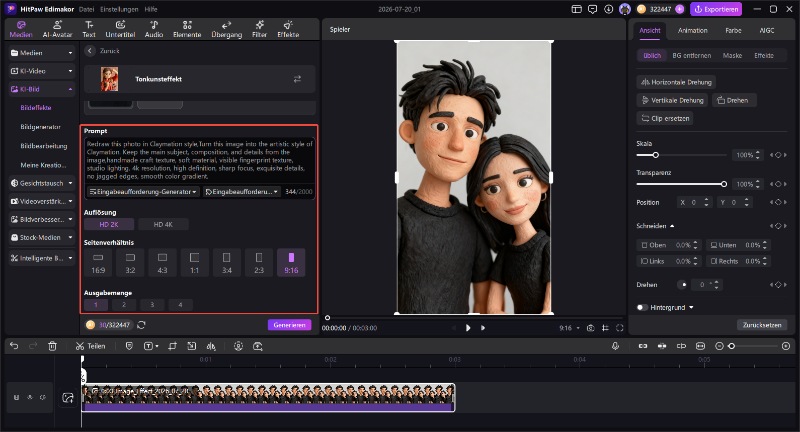Click Horizontale Drehung button
Viewport: 800px width, 432px height.
(x=676, y=82)
